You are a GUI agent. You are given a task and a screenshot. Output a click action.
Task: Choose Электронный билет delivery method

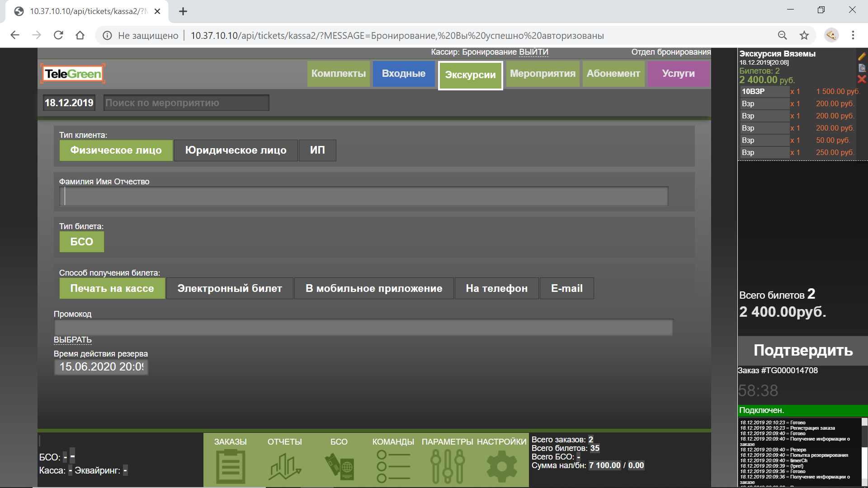(230, 288)
